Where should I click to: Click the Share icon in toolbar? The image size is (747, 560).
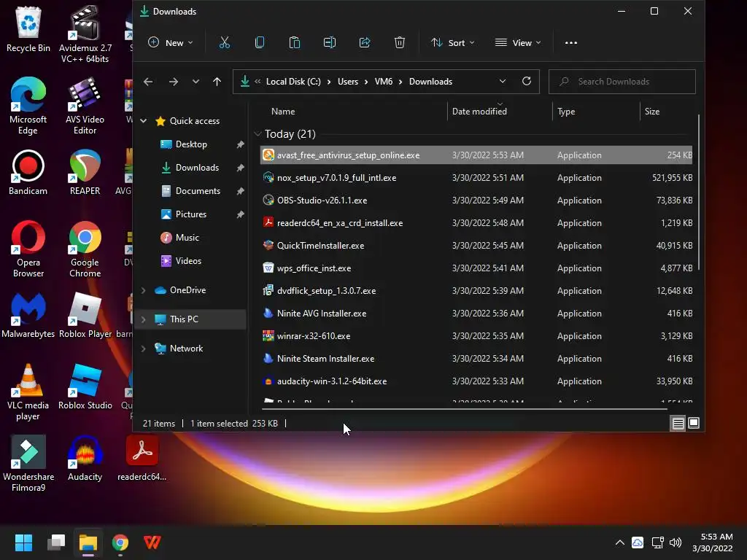coord(365,43)
